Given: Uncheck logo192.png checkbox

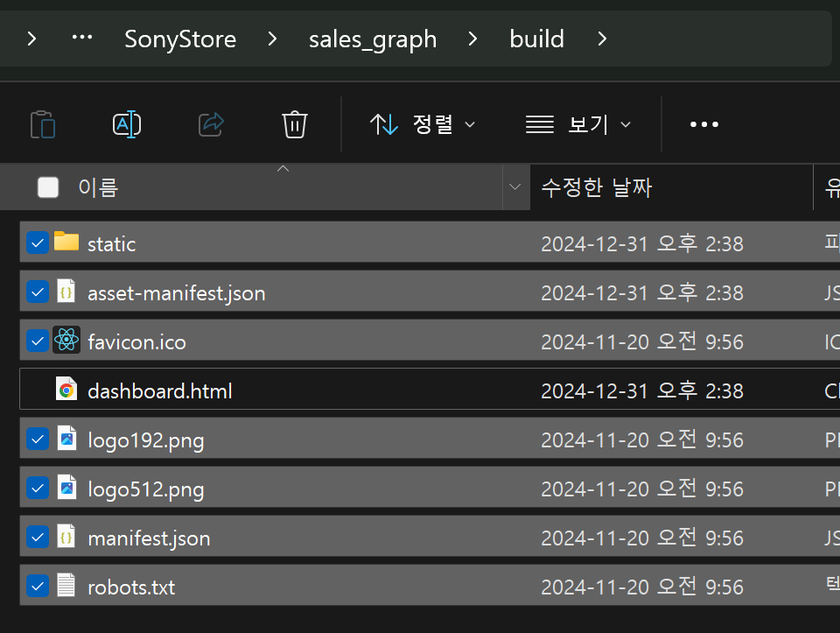Looking at the screenshot, I should click(x=38, y=439).
